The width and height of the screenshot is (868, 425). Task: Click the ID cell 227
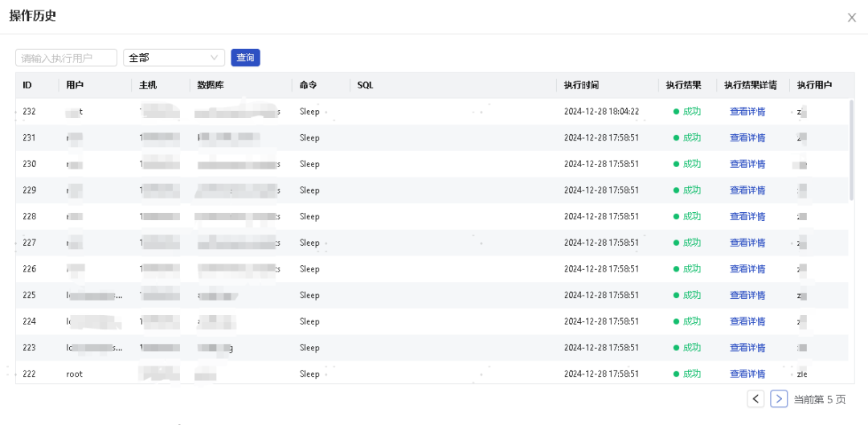30,243
